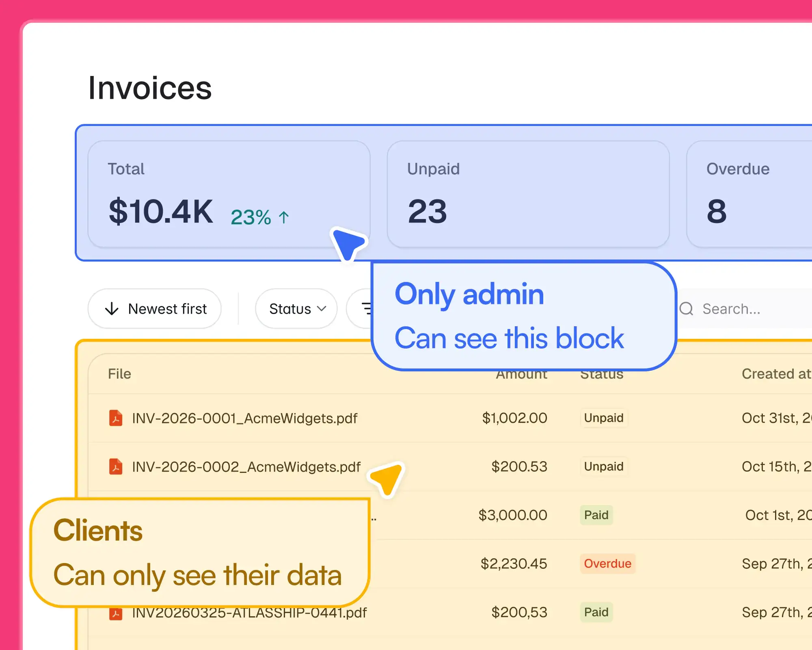Click the magnifier icon in the search bar
Image resolution: width=812 pixels, height=650 pixels.
(x=686, y=309)
